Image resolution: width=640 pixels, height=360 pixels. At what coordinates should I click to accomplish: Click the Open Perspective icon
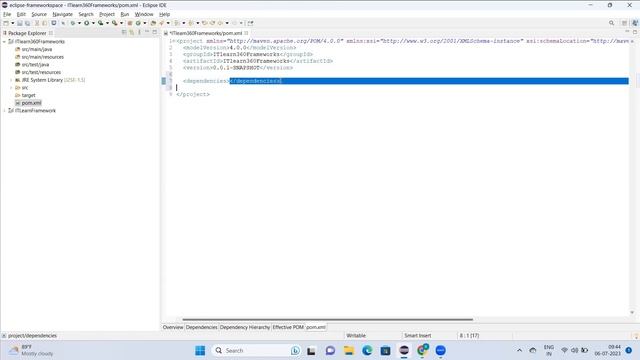pos(624,23)
